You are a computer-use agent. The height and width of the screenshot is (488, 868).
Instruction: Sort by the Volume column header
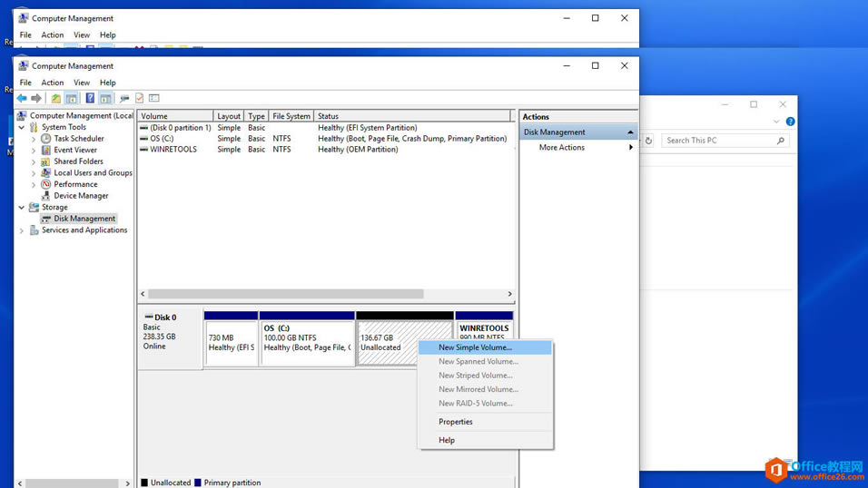175,116
